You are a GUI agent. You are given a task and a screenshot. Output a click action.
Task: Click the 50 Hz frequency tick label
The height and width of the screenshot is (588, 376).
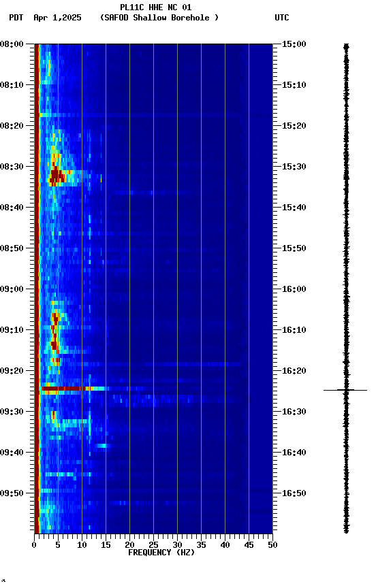pos(272,545)
